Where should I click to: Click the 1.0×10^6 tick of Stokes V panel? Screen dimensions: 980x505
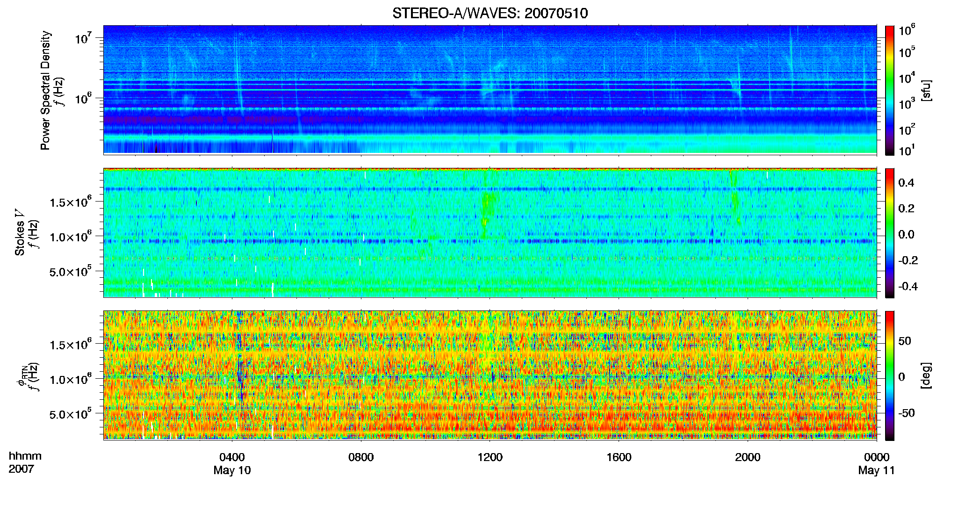70,236
